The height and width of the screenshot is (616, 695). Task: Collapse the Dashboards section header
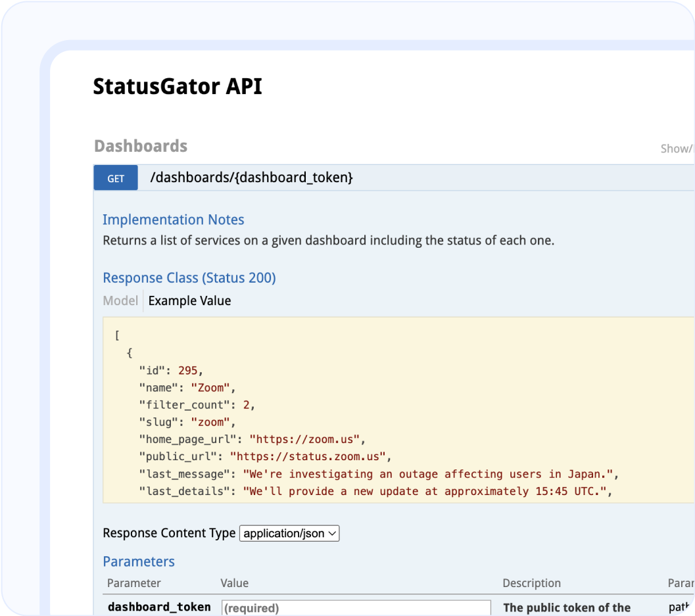141,146
